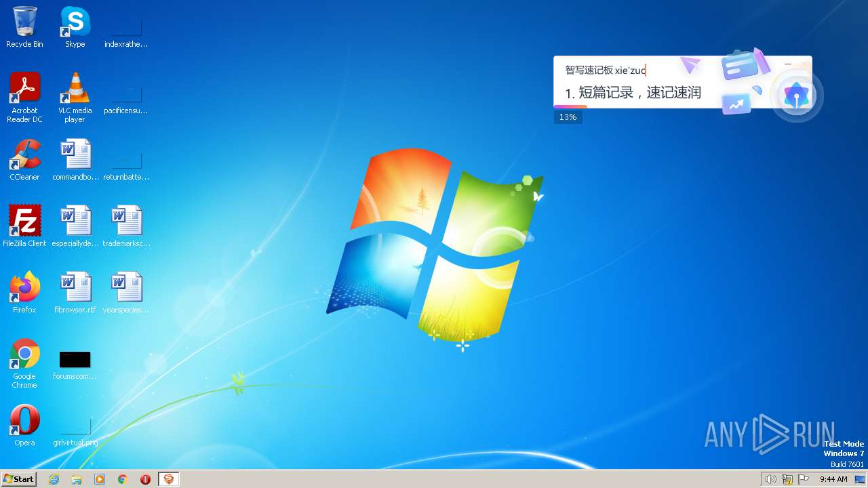The height and width of the screenshot is (488, 868).
Task: Launch VLC media player shortcut
Action: click(x=75, y=98)
